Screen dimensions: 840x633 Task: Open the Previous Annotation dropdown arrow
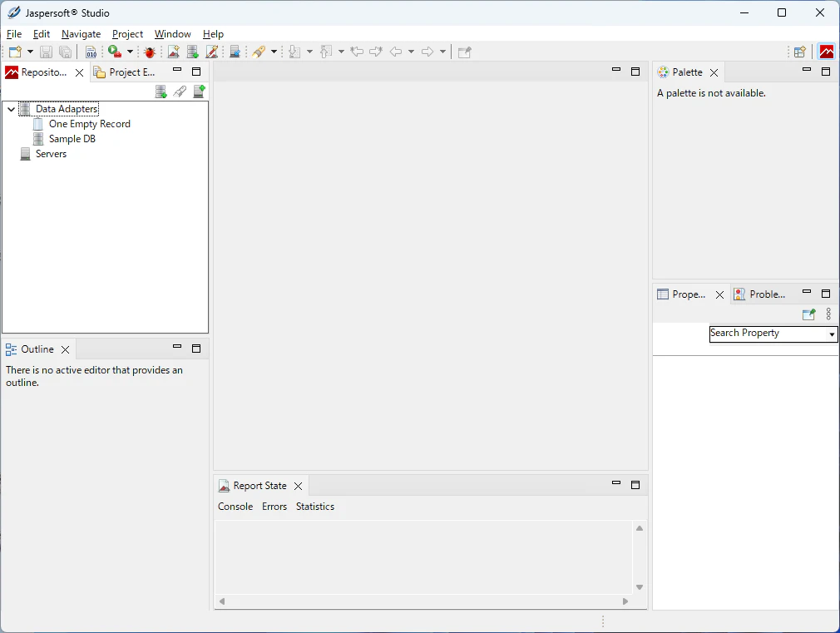pyautogui.click(x=341, y=52)
